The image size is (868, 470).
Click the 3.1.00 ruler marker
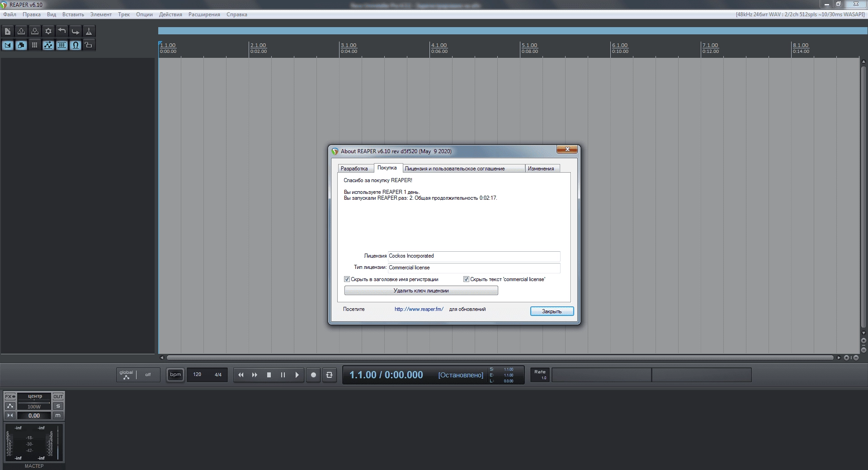click(349, 45)
